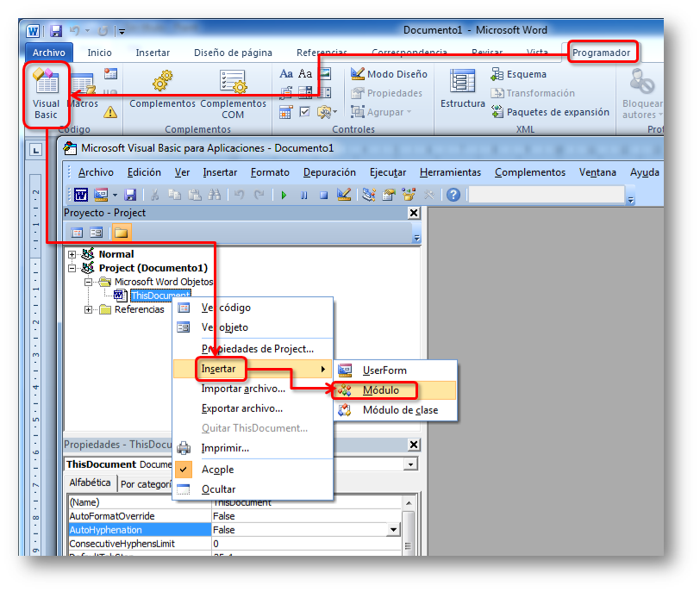Click Insert UserForm icon in VBA toolbar
700x592 pixels.
(101, 195)
